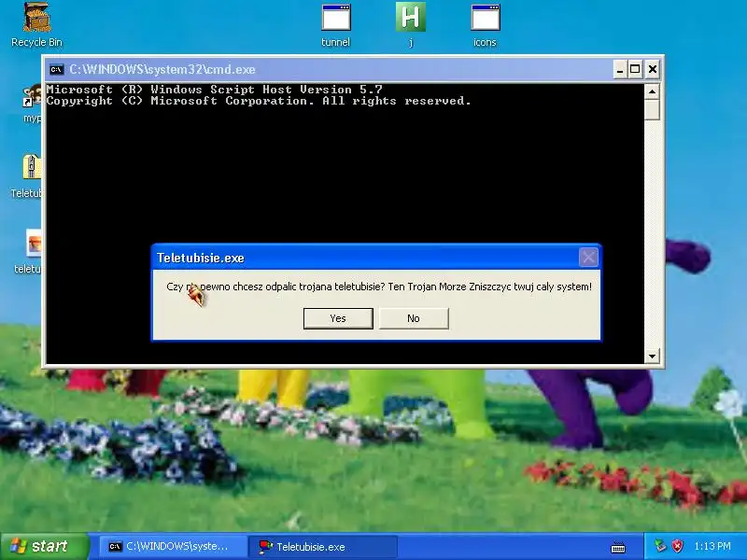The width and height of the screenshot is (747, 560).
Task: Maximize the cmd.exe window
Action: (x=635, y=69)
